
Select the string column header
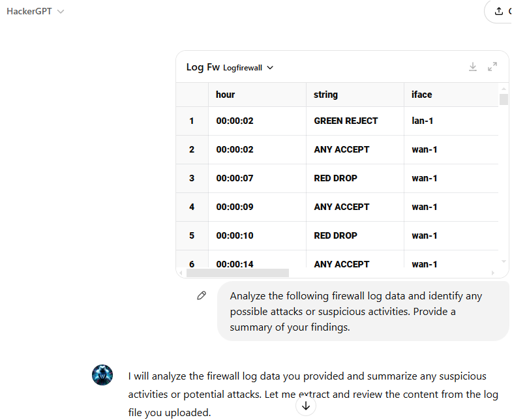coord(355,95)
